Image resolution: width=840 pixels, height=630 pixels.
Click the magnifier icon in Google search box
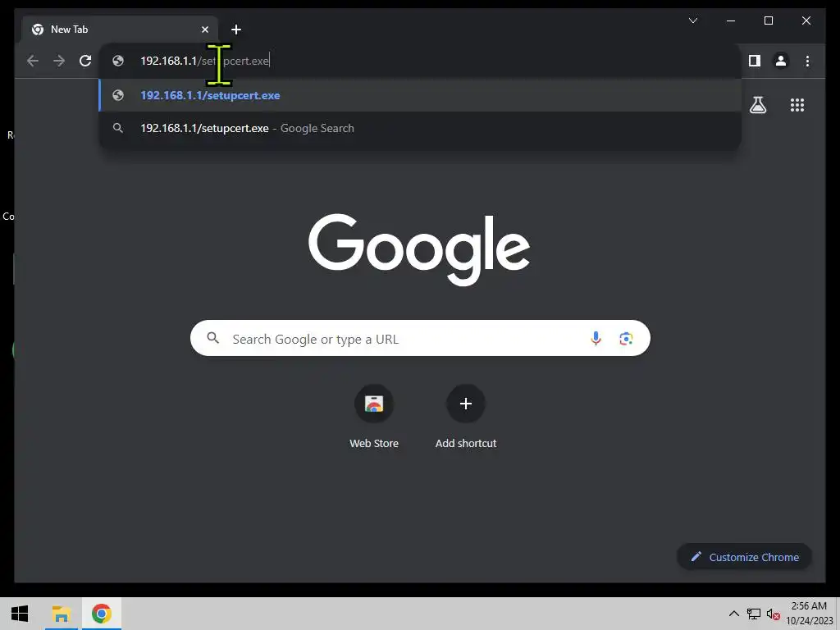(212, 338)
